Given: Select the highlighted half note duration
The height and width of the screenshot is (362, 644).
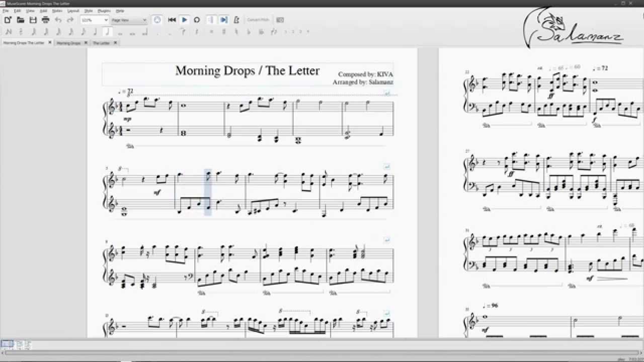Looking at the screenshot, I should 107,32.
